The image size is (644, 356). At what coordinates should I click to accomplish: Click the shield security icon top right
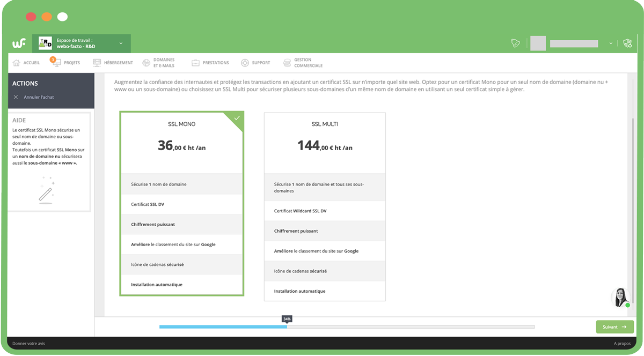pyautogui.click(x=627, y=43)
